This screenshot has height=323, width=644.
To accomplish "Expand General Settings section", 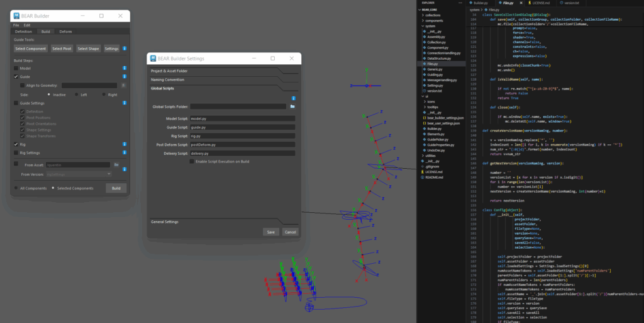I will coord(224,222).
